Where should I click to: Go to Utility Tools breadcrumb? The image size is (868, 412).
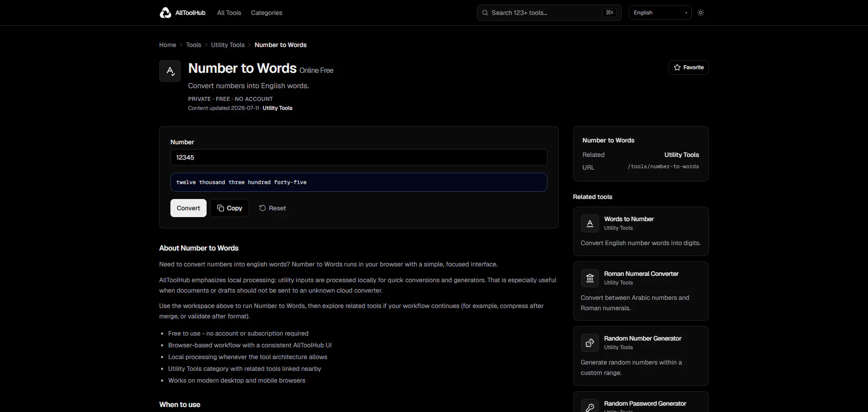tap(228, 45)
